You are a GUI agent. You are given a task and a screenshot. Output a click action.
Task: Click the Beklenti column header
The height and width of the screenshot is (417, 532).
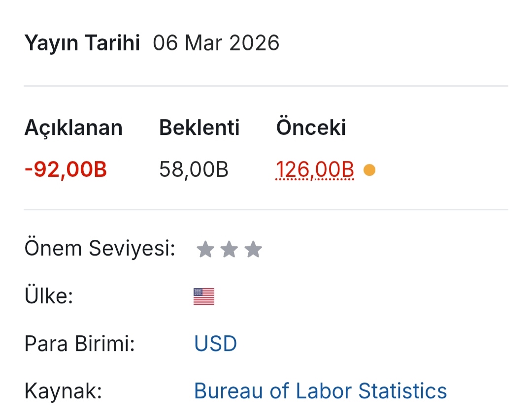pos(199,128)
